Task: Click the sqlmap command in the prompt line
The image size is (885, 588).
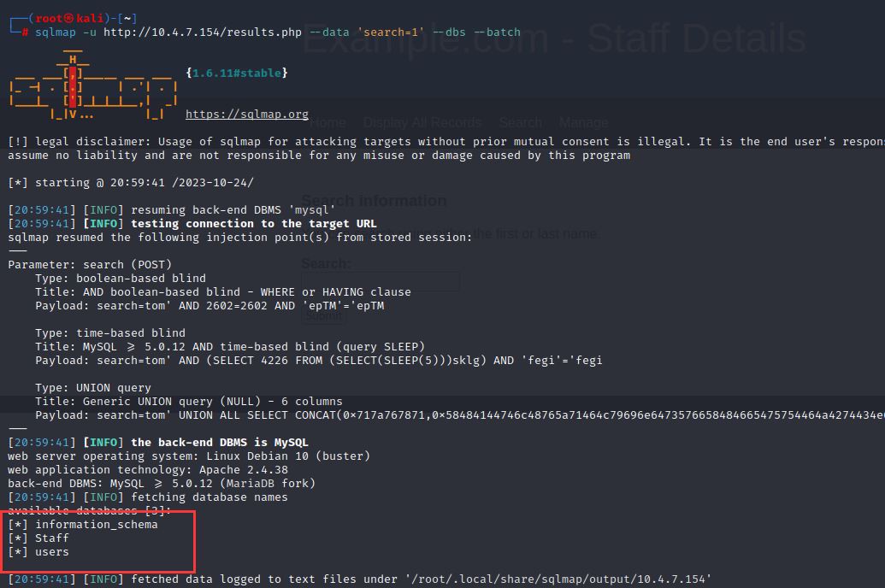Action: (x=56, y=32)
